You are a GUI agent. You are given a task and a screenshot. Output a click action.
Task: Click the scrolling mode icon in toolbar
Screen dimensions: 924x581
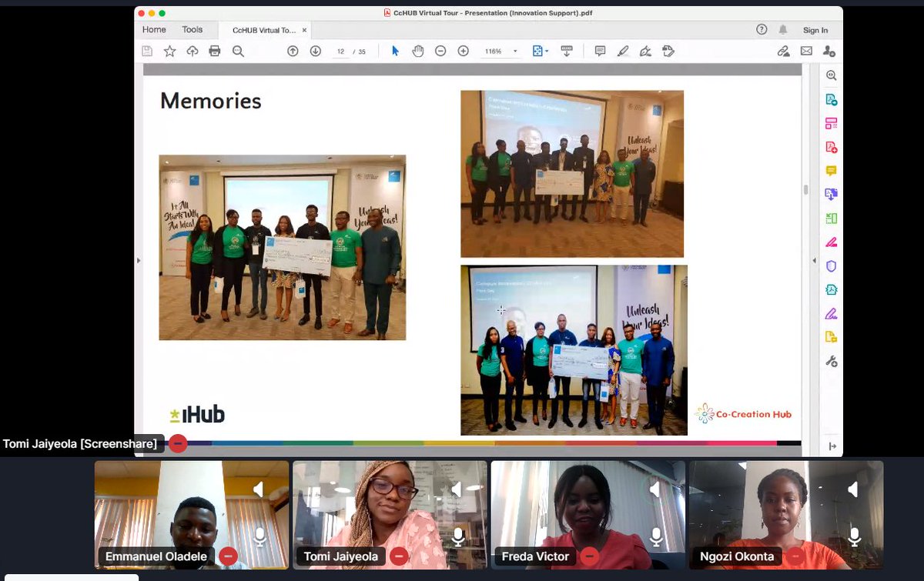point(567,51)
